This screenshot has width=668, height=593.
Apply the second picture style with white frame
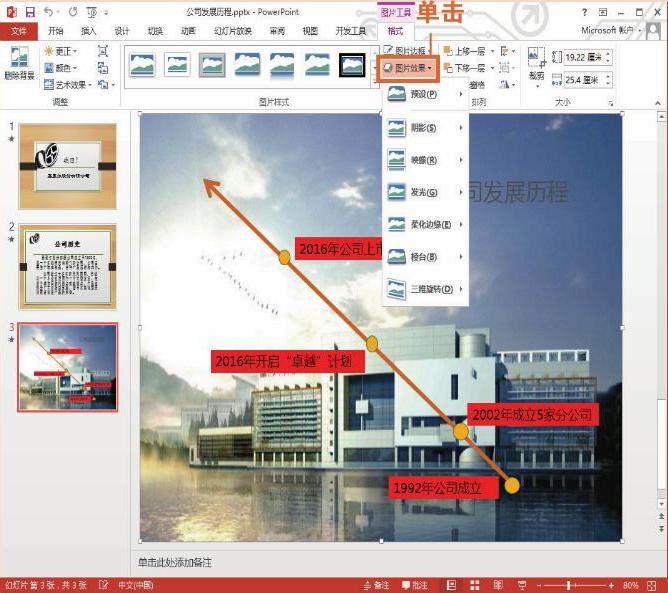point(177,65)
